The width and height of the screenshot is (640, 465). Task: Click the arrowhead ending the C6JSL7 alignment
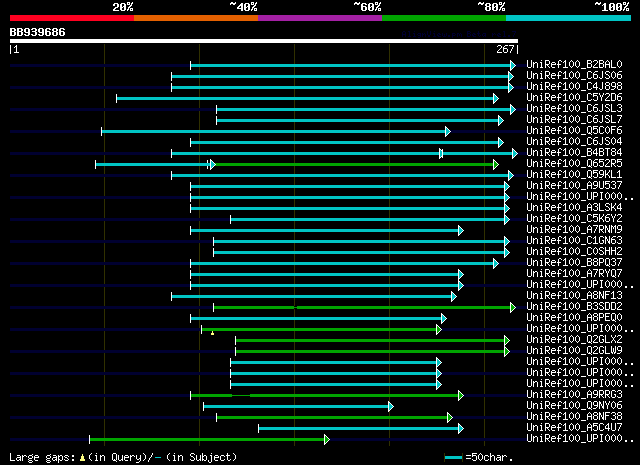pos(501,120)
